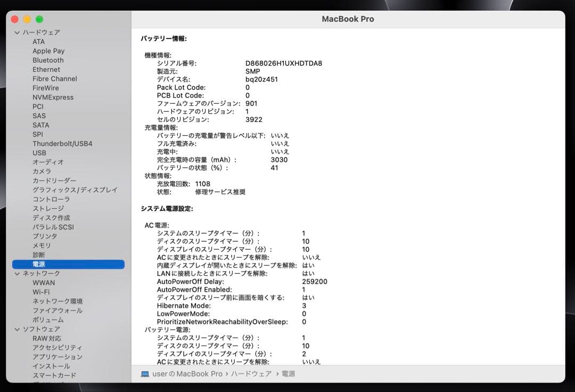Select Bluetooth in the hardware list
This screenshot has height=392, width=575.
pyautogui.click(x=48, y=60)
